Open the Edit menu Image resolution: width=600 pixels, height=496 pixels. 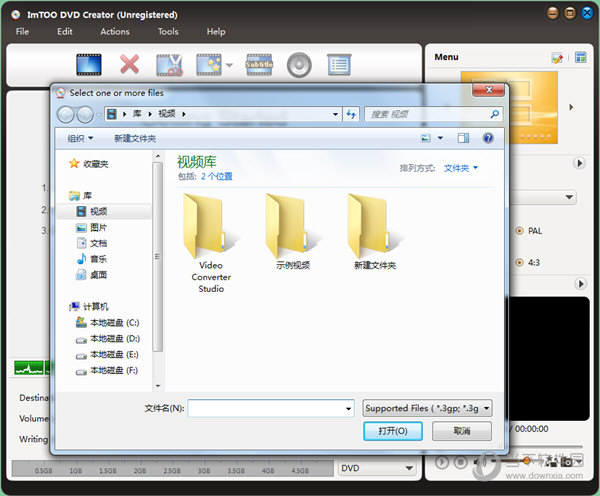(65, 31)
